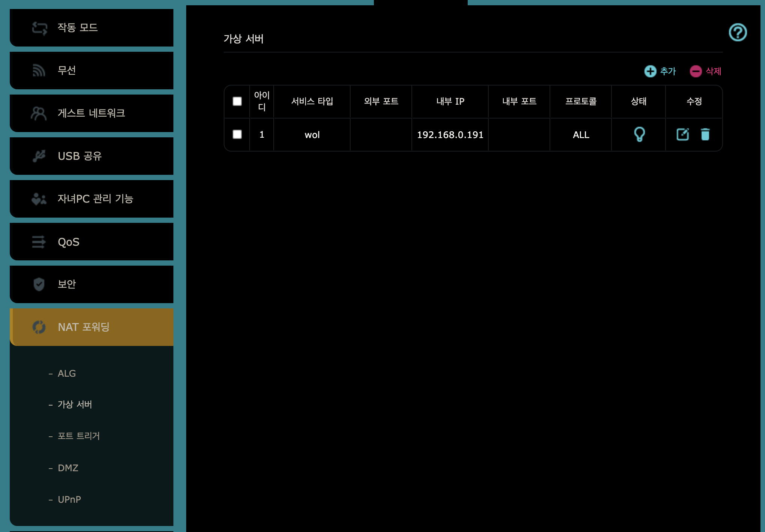Screen dimensions: 765x532
Task: Click the delete (삭제) minus icon
Action: coord(696,71)
